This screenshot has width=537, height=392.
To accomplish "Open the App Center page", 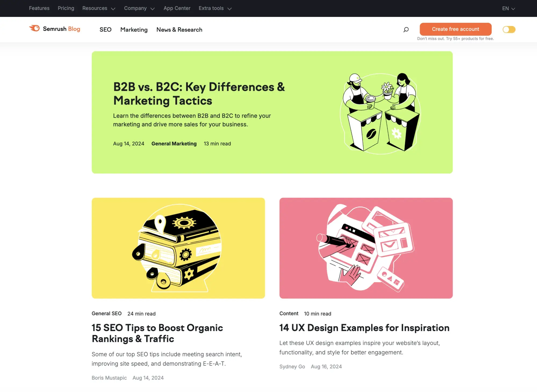I will click(177, 8).
